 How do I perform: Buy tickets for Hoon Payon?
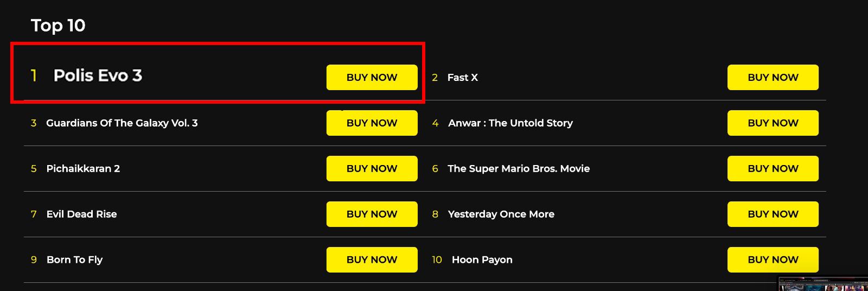[773, 260]
